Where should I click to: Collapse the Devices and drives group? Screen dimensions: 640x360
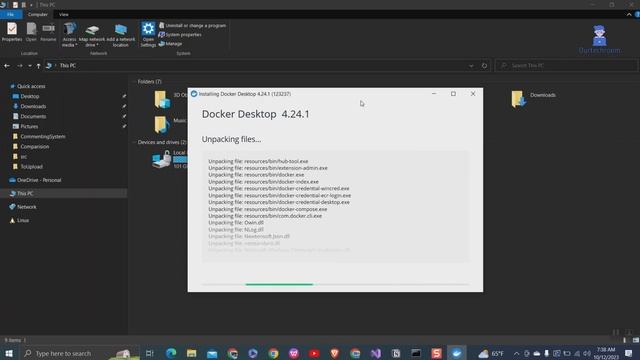[161, 142]
